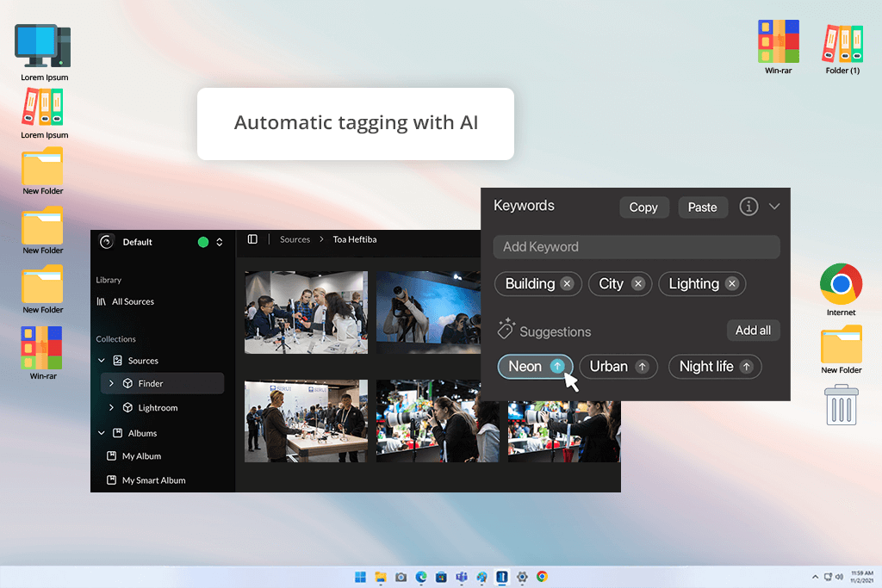
Task: Remove the Building keyword
Action: click(567, 284)
